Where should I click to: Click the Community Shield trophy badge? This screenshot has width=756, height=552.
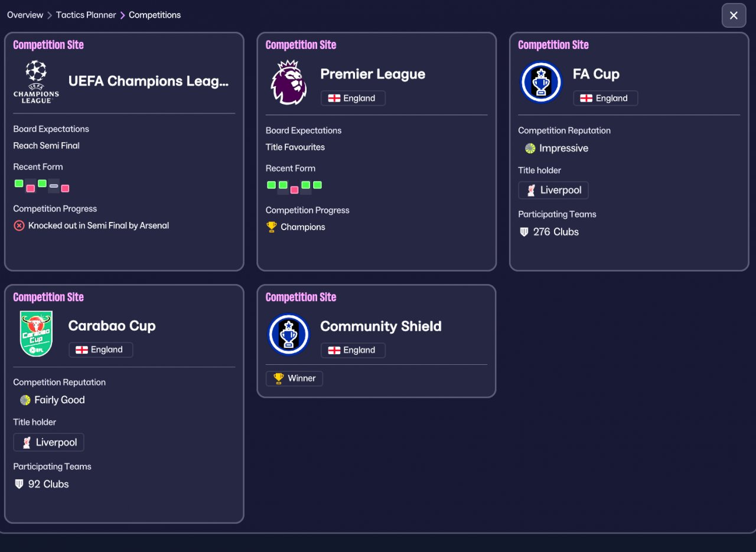(x=288, y=334)
